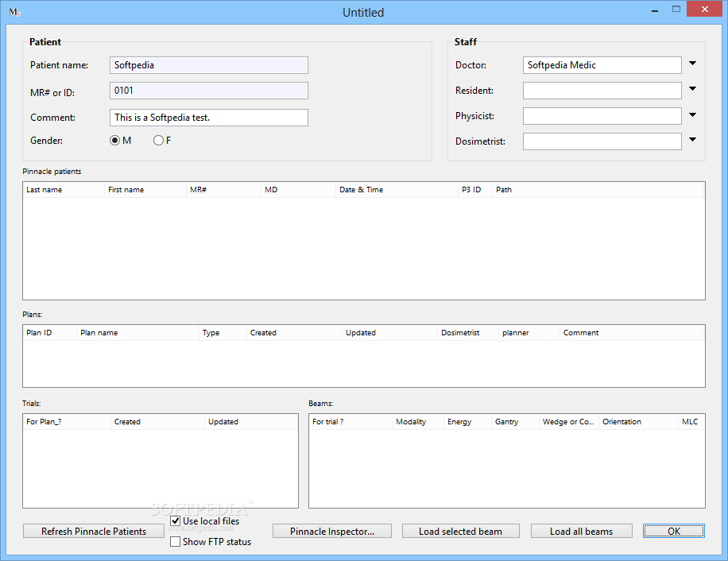The width and height of the screenshot is (728, 561).
Task: Open the Resident dropdown arrow
Action: (x=692, y=89)
